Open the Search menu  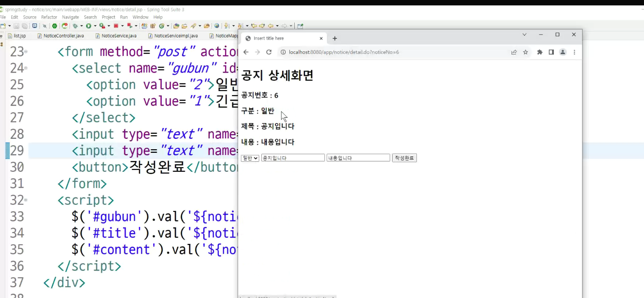click(90, 17)
